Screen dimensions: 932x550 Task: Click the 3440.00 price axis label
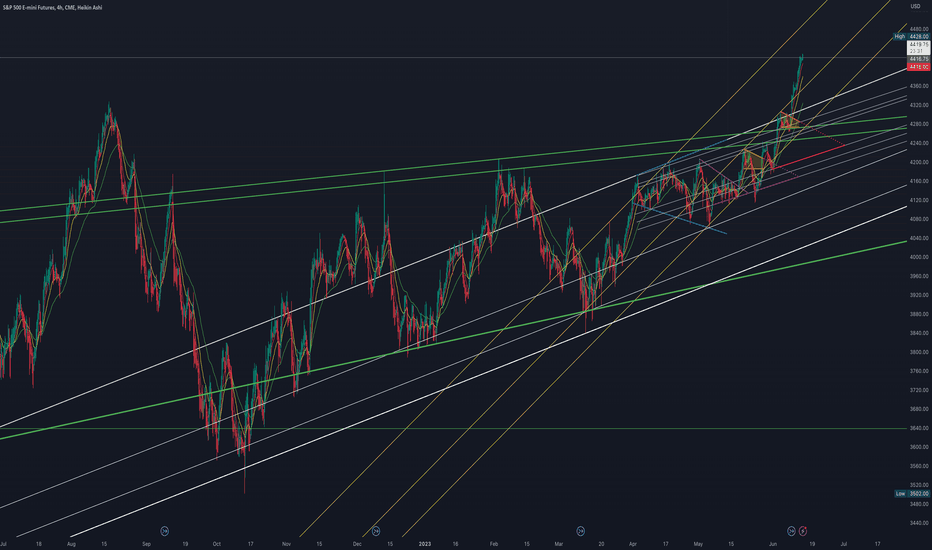point(919,523)
